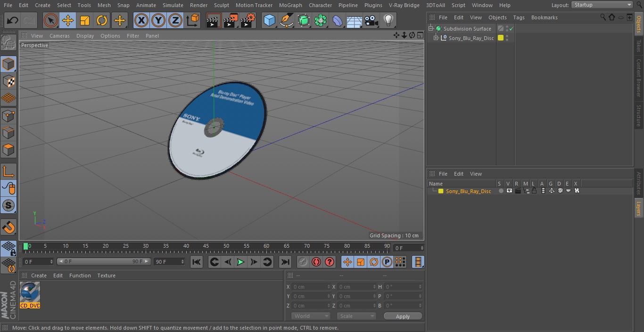
Task: Open the Sculpt menu
Action: coord(221,5)
